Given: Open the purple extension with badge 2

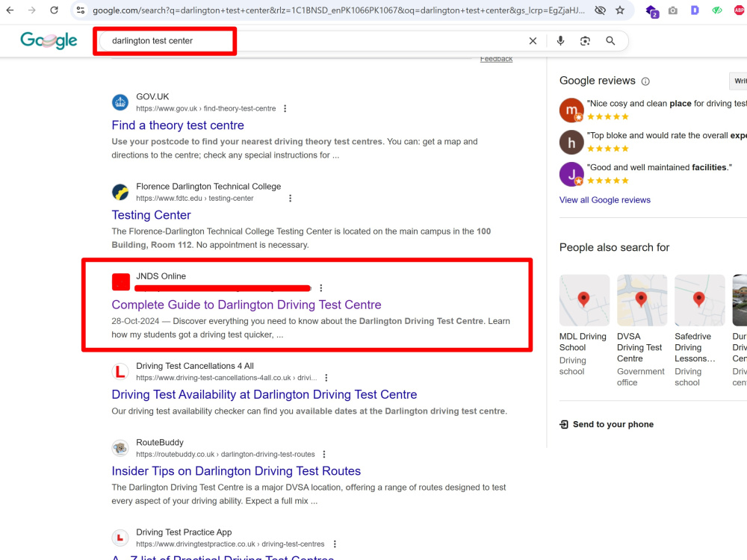Looking at the screenshot, I should point(651,11).
